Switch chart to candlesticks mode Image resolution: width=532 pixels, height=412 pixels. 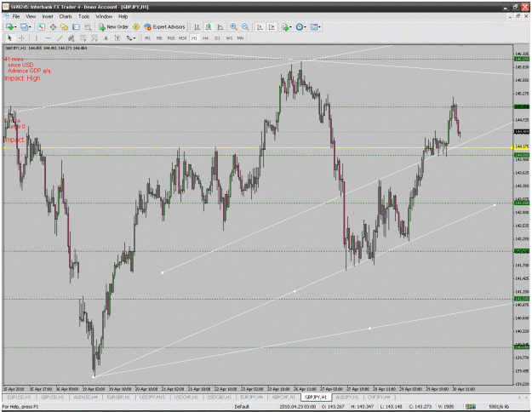(209, 26)
